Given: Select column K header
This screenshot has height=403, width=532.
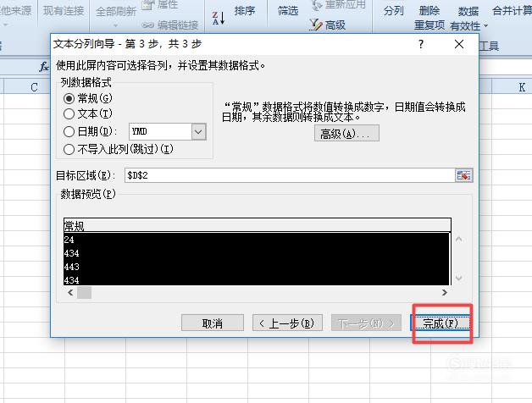Looking at the screenshot, I should tap(512, 87).
